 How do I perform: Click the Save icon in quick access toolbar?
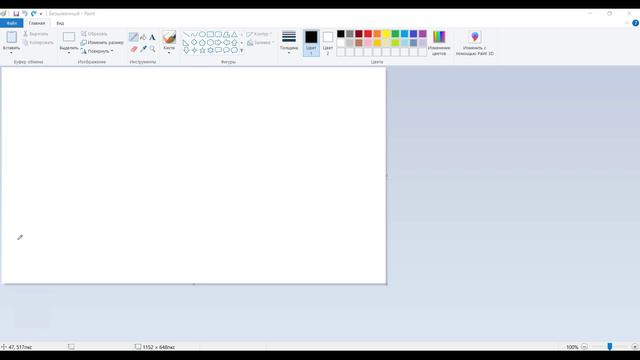[16, 13]
